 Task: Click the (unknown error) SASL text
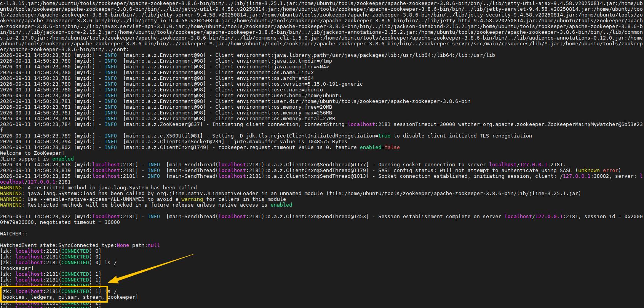point(598,171)
